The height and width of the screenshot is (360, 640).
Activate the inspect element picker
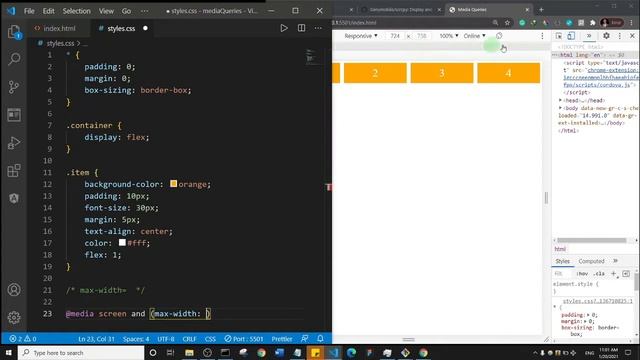559,36
